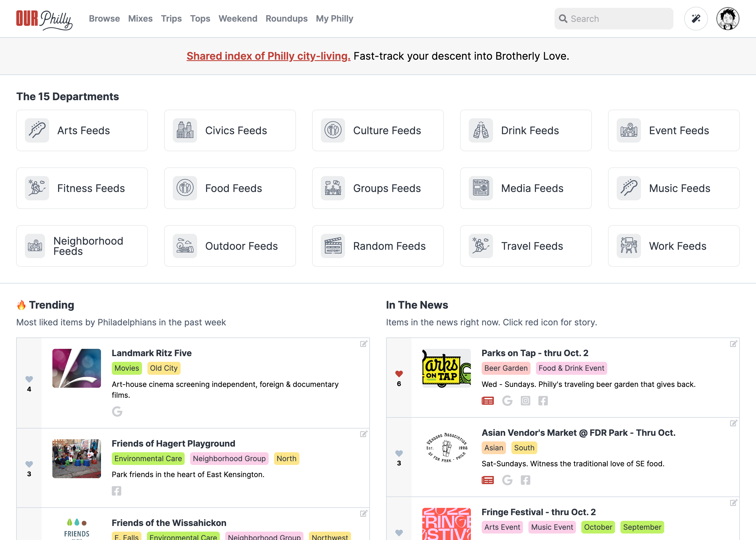Click the Music Feeds guitar icon
This screenshot has height=540, width=756.
point(629,188)
